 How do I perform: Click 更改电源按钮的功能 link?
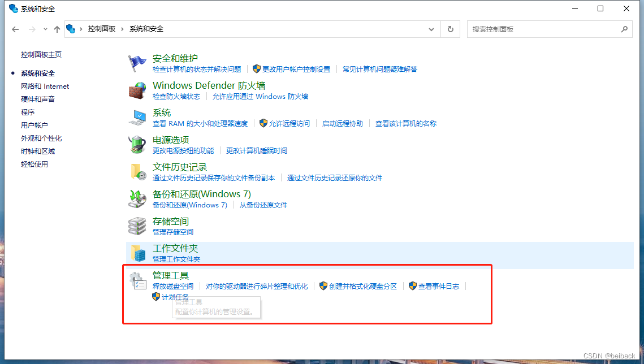pos(183,150)
